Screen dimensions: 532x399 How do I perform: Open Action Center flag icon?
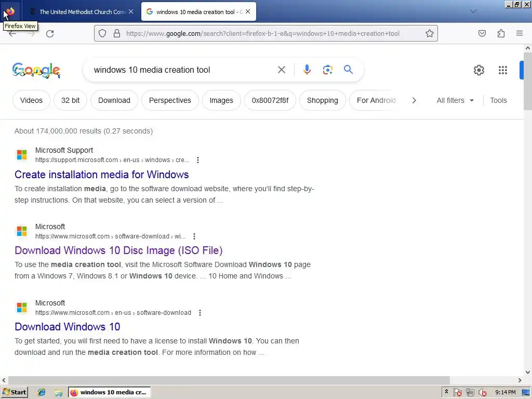[457, 393]
